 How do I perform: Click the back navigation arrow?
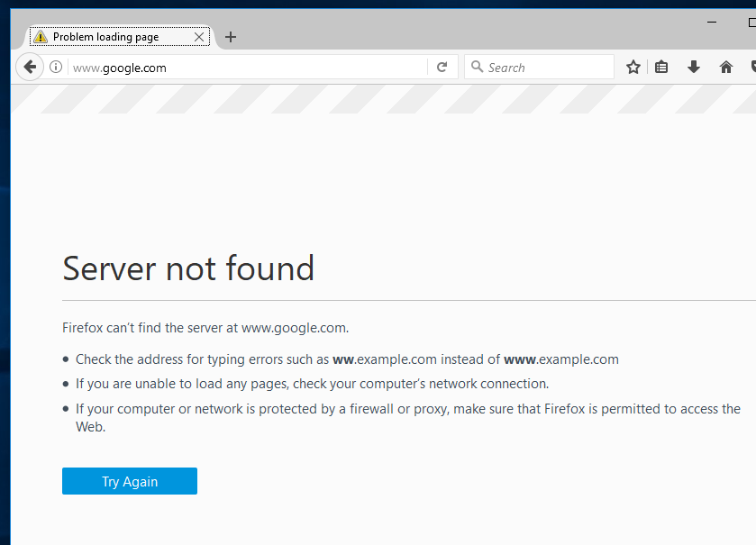tap(29, 67)
